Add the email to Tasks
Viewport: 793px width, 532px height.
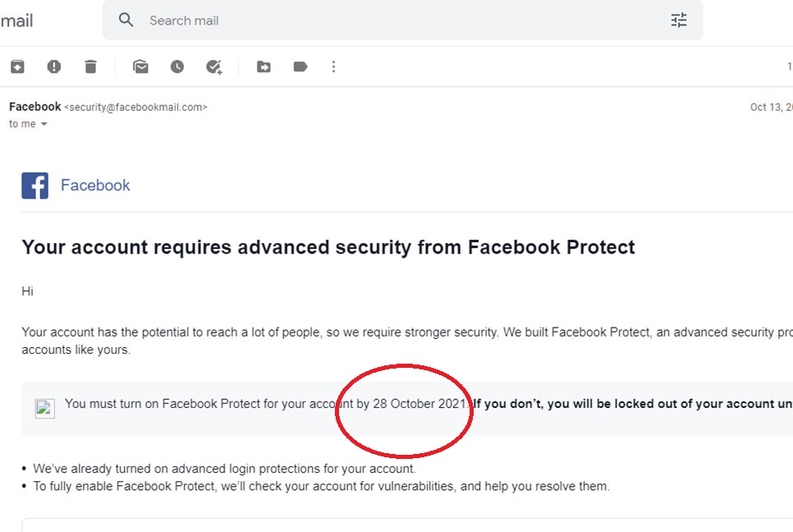pyautogui.click(x=214, y=66)
